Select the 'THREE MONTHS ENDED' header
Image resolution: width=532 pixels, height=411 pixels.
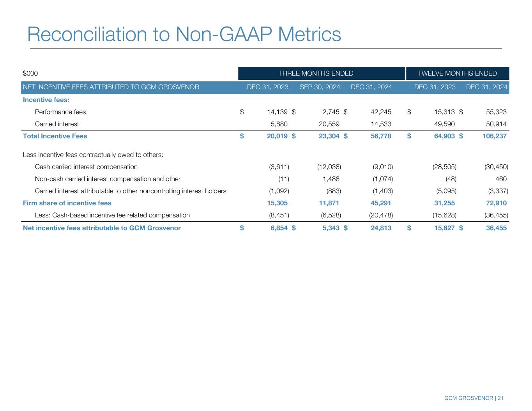click(316, 73)
